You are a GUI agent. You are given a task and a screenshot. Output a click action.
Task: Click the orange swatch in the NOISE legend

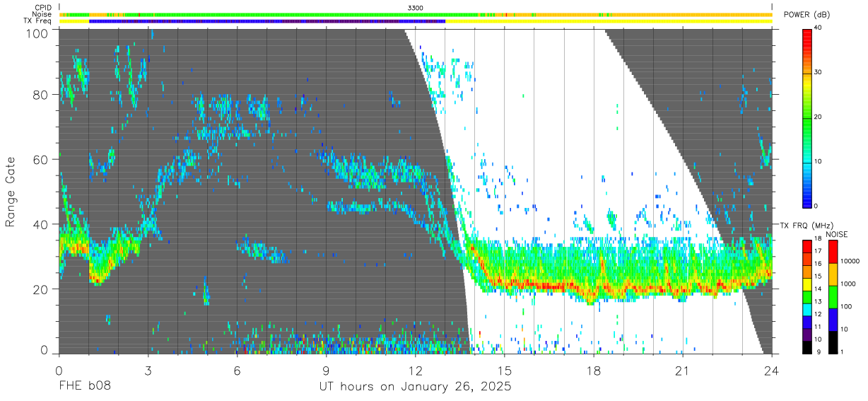(833, 274)
